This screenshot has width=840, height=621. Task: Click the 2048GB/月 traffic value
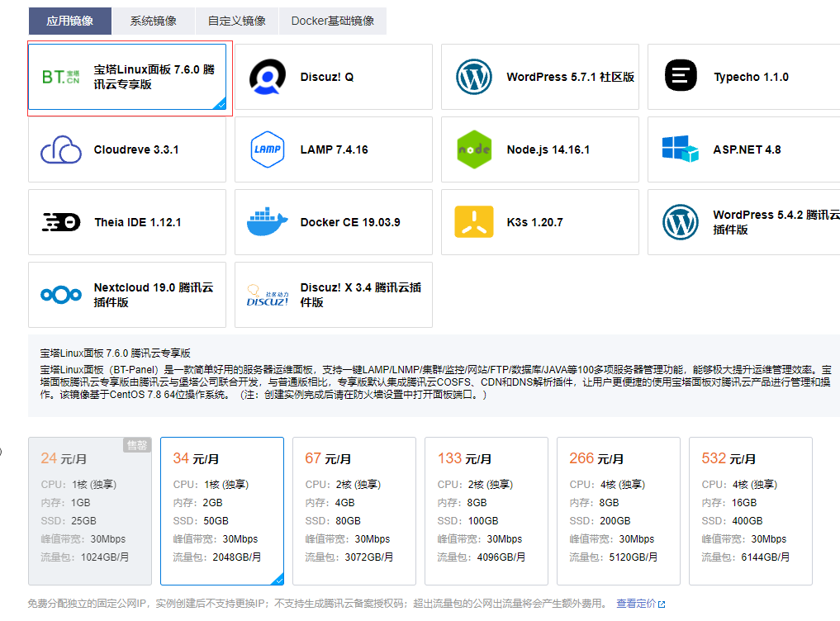[x=237, y=557]
